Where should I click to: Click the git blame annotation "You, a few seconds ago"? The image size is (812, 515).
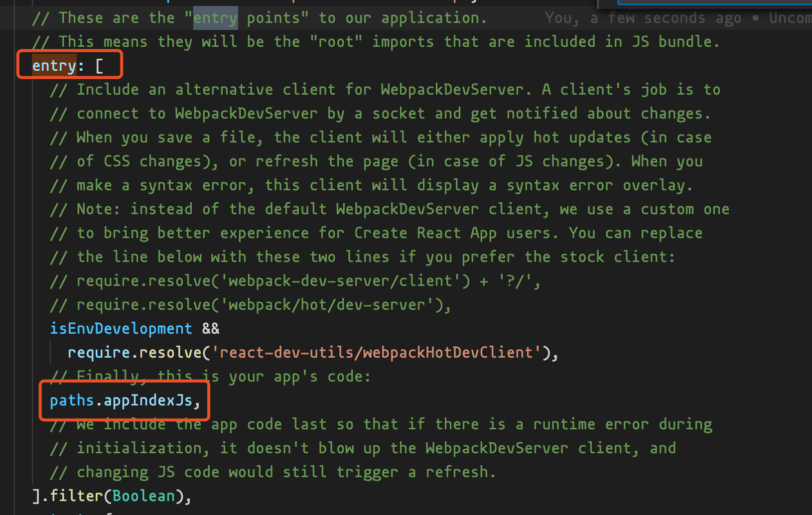tap(643, 18)
